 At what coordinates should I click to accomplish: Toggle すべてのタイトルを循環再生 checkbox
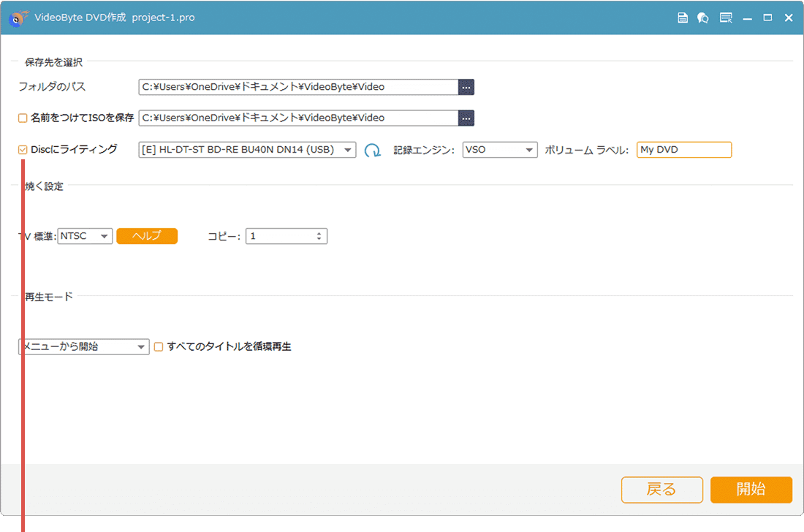[159, 347]
